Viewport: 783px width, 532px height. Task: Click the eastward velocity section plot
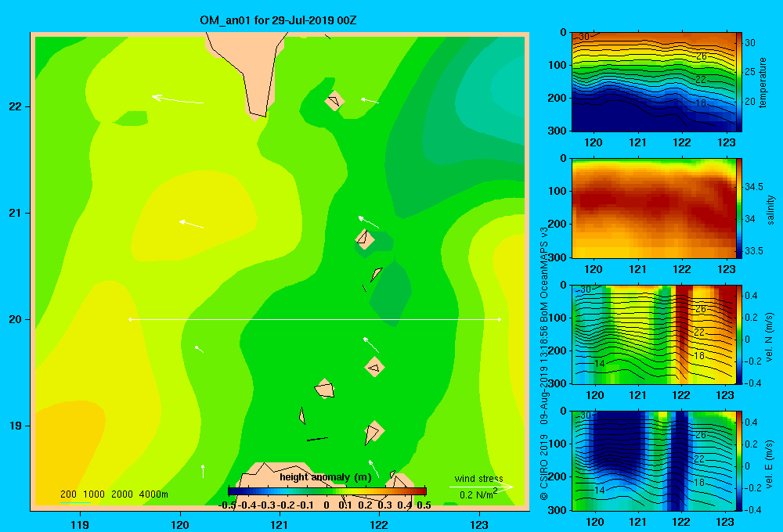[653, 461]
